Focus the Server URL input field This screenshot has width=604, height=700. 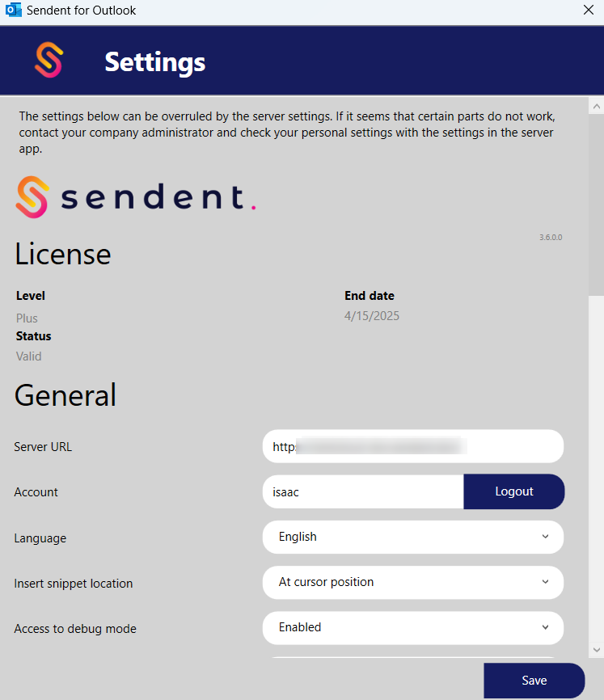click(x=412, y=446)
